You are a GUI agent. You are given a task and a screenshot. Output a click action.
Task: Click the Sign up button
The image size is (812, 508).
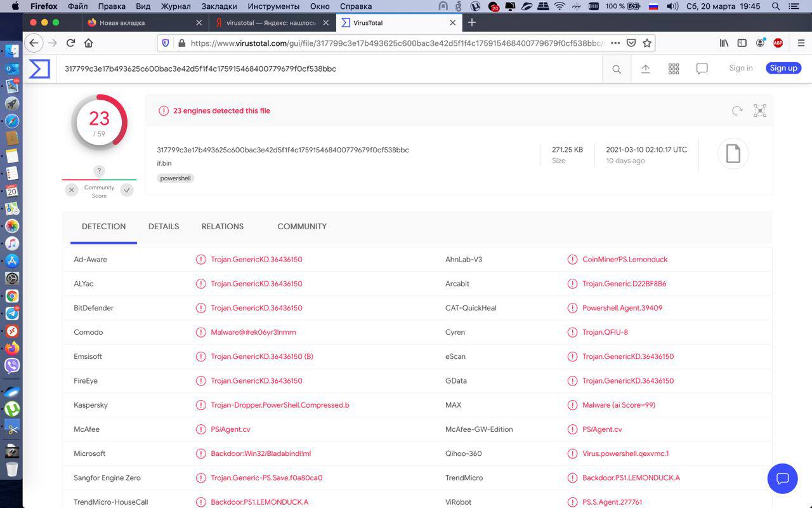pos(783,68)
